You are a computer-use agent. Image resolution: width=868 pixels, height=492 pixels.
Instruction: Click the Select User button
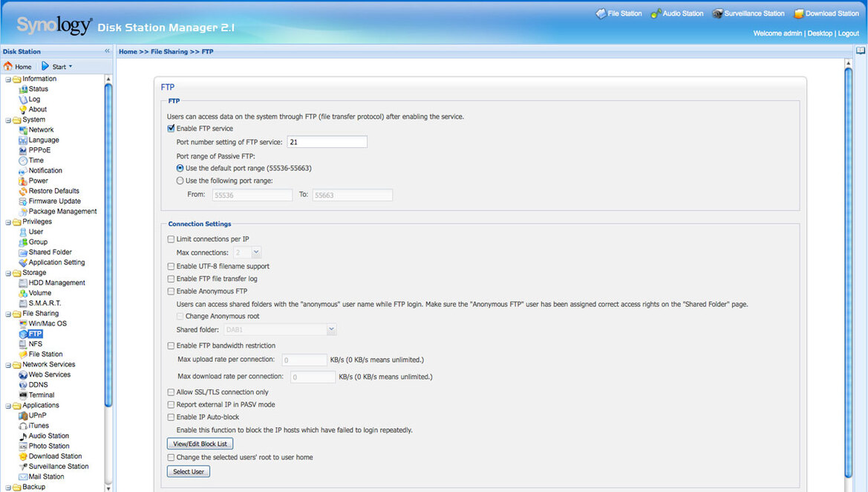pos(188,471)
